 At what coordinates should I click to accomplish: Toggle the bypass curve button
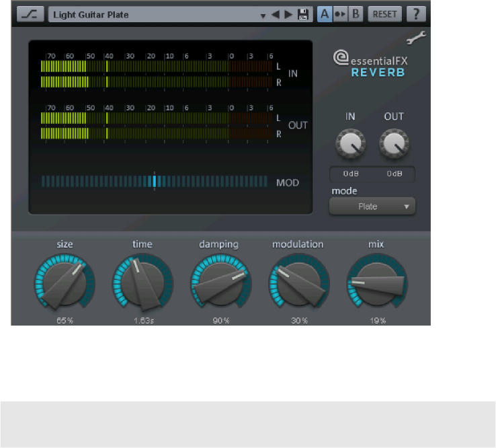coord(30,14)
